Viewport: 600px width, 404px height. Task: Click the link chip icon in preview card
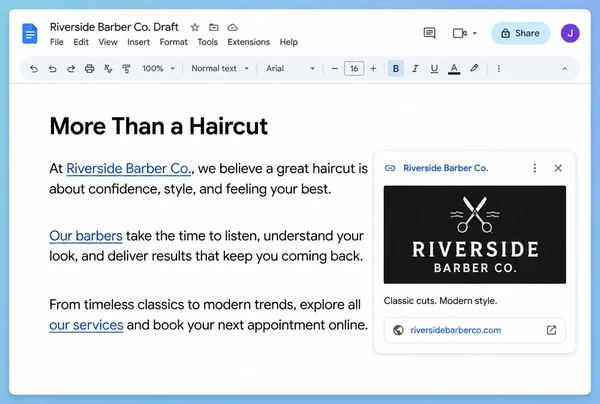(390, 168)
